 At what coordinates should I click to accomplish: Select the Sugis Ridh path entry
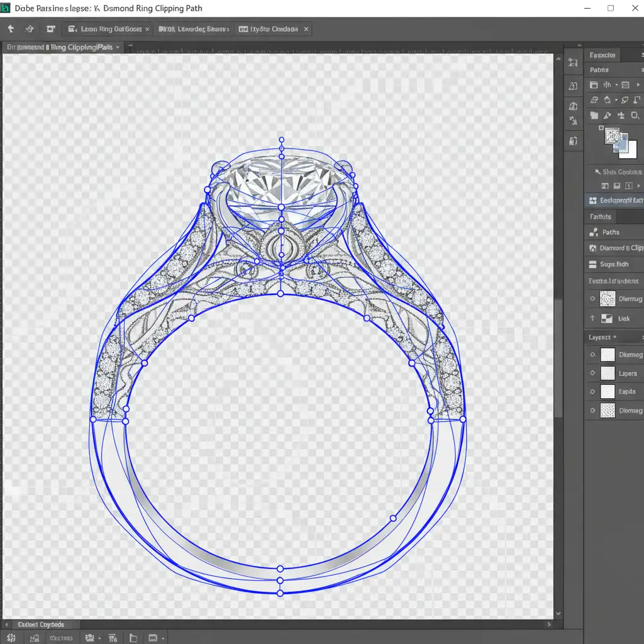615,265
